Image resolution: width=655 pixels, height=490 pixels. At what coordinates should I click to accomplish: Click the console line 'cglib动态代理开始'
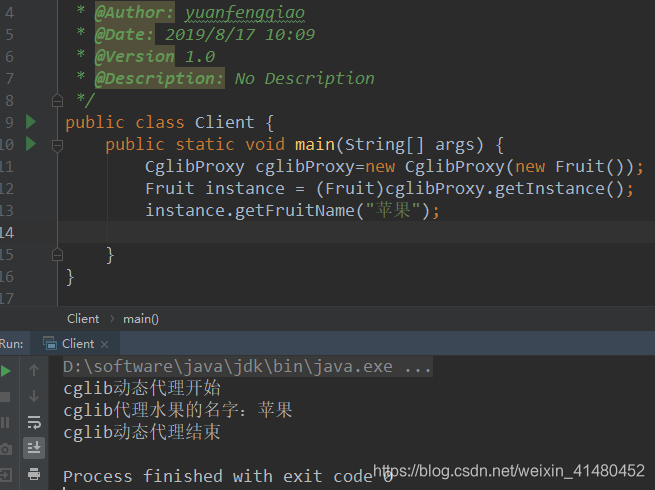(x=142, y=388)
